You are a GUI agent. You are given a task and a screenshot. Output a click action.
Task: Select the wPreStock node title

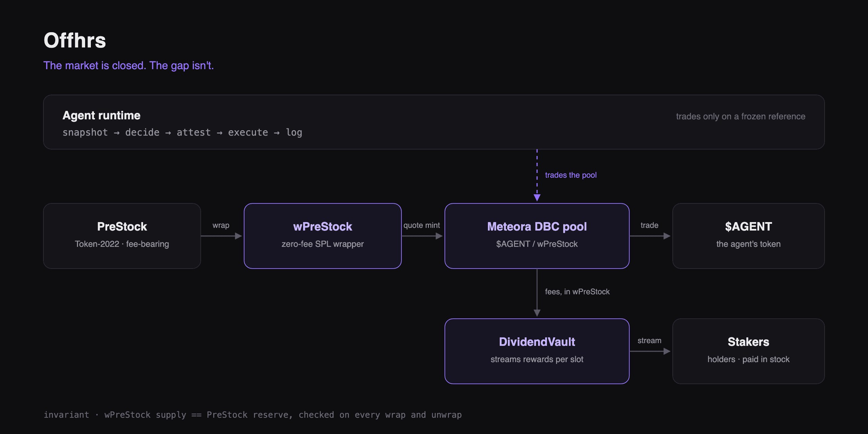pos(323,226)
